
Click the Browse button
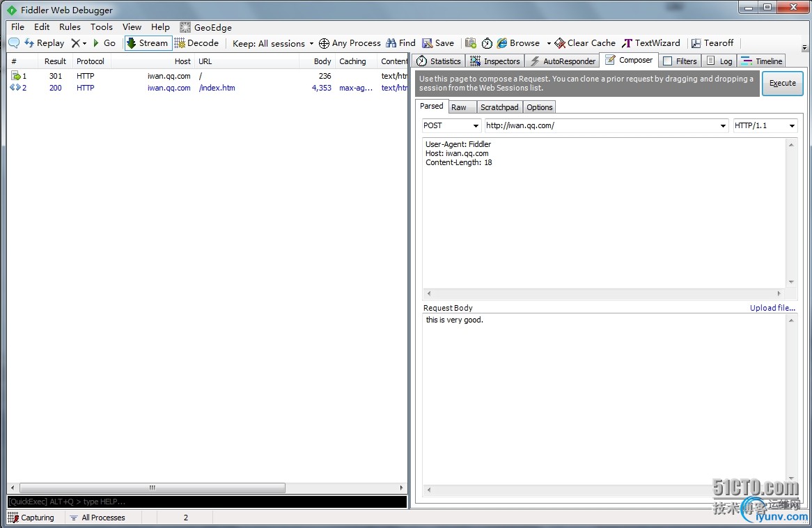pyautogui.click(x=518, y=43)
